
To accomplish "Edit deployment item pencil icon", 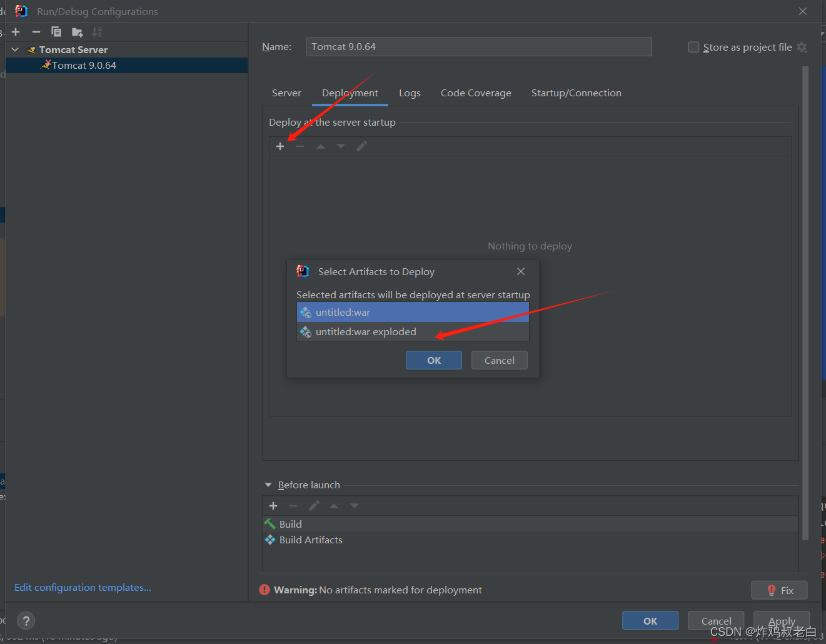I will point(361,146).
